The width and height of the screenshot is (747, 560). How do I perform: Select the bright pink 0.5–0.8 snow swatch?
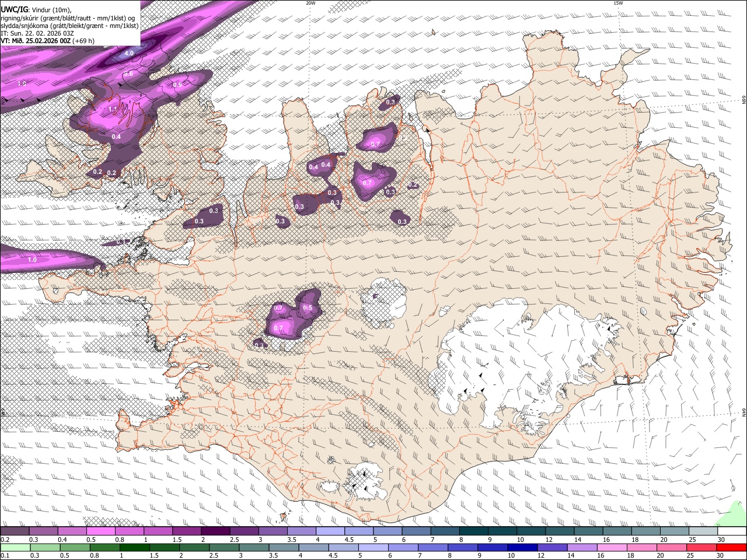[x=101, y=531]
